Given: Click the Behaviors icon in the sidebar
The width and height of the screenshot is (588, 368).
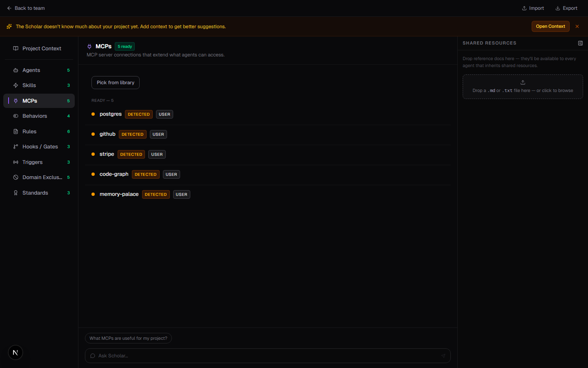Looking at the screenshot, I should click(16, 116).
